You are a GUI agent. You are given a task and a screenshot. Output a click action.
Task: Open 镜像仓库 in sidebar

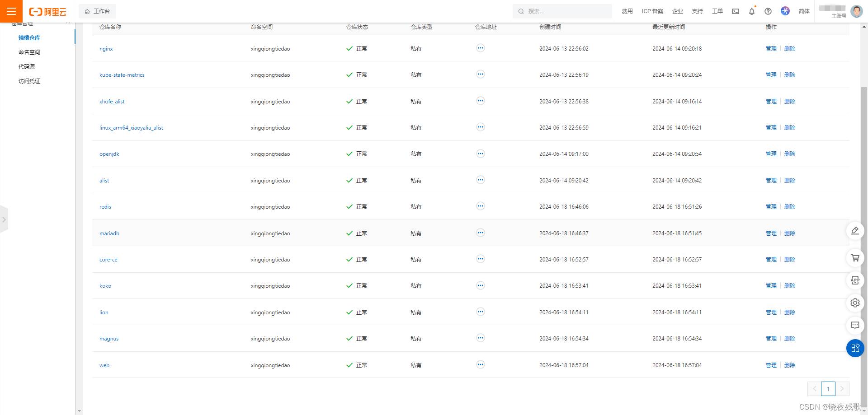29,38
